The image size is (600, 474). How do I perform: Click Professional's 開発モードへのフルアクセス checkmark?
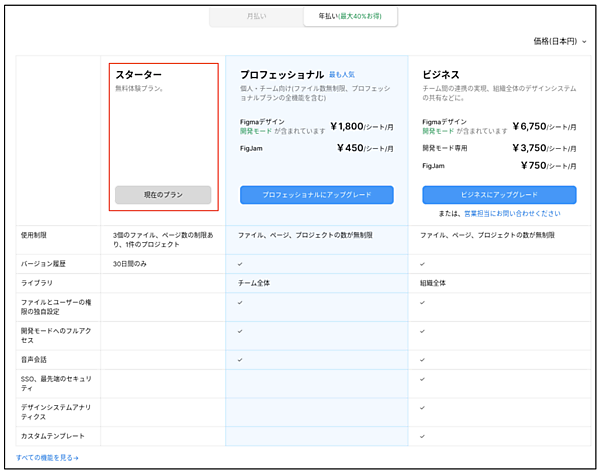coord(240,330)
